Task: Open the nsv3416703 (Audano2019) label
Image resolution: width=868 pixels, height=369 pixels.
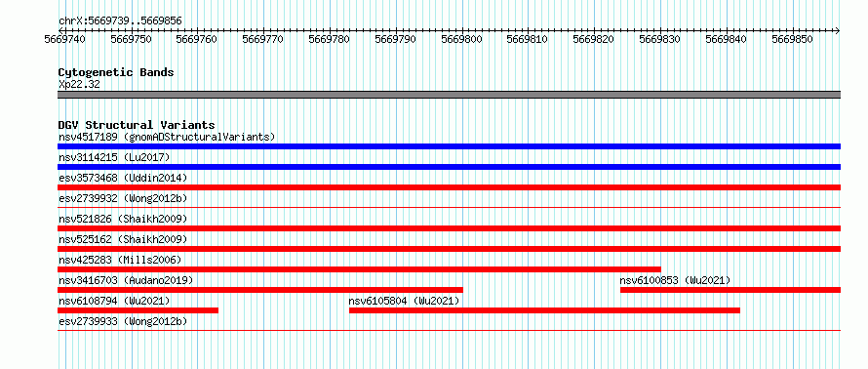Action: tap(126, 280)
